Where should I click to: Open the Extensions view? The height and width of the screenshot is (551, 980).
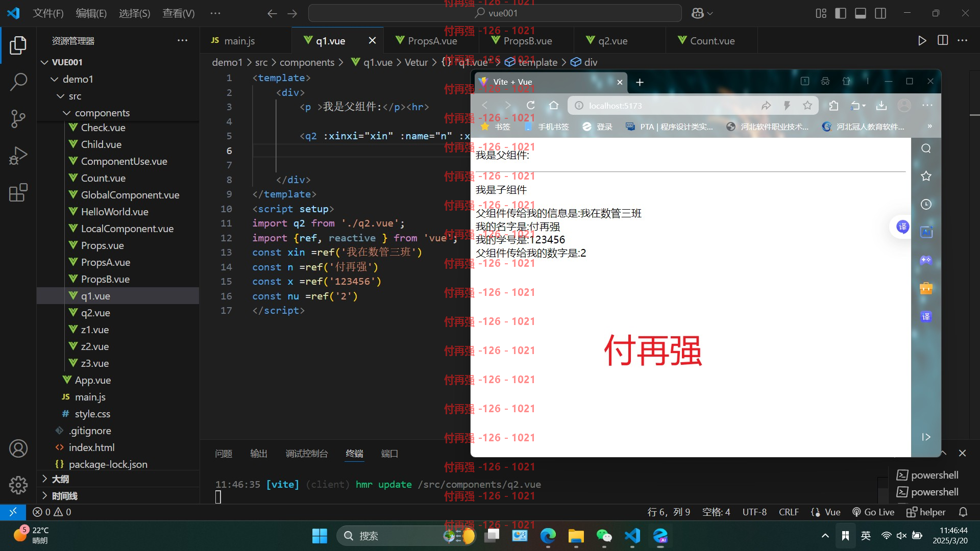(18, 192)
